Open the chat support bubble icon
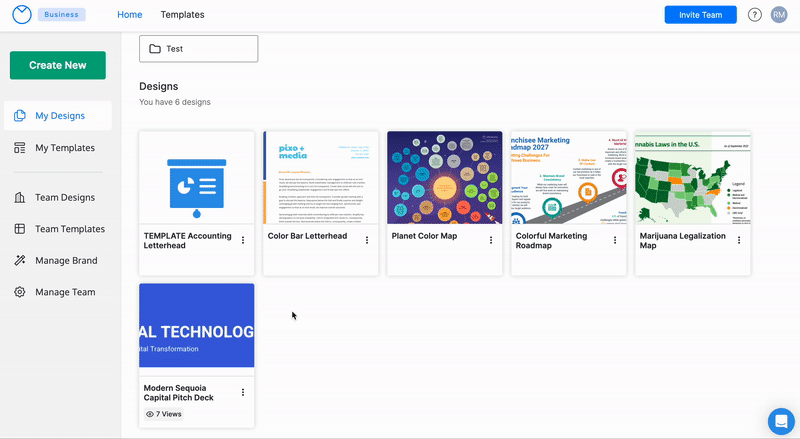Viewport: 800px width, 439px height. (779, 420)
